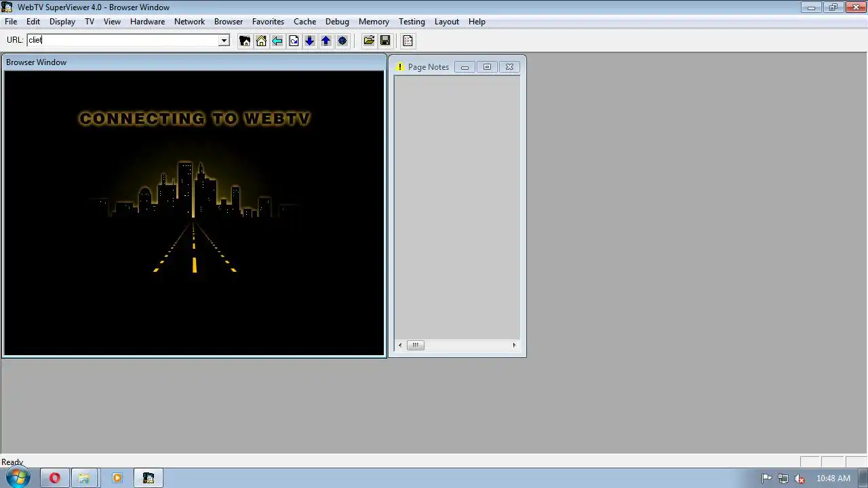This screenshot has height=488, width=868.
Task: Open Windows Explorer from the taskbar
Action: (84, 478)
